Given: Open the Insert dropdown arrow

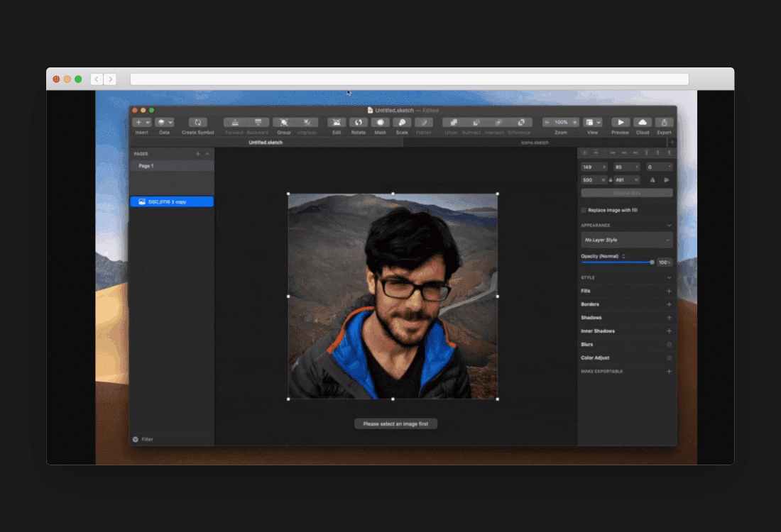Looking at the screenshot, I should click(147, 122).
